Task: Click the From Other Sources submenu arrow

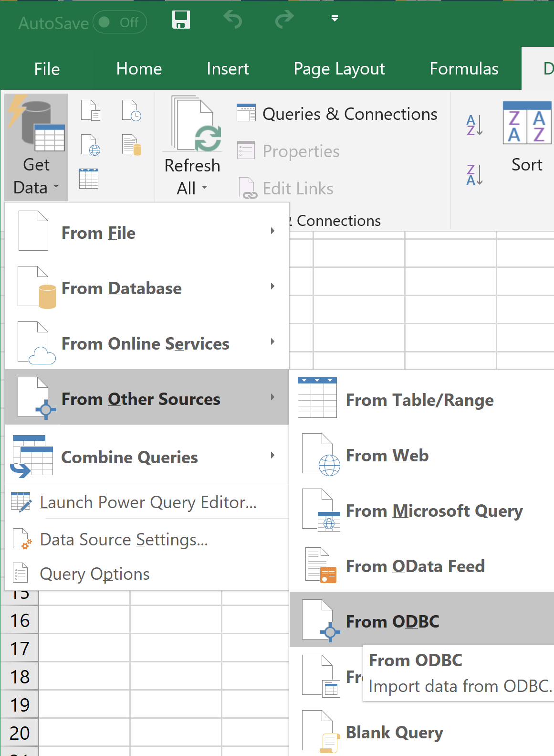Action: tap(272, 397)
